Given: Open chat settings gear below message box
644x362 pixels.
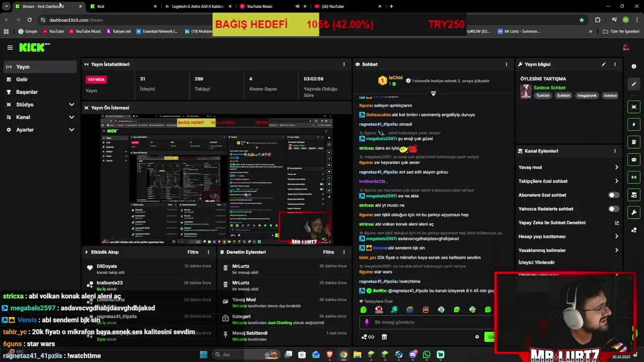Looking at the screenshot, I should click(x=477, y=337).
